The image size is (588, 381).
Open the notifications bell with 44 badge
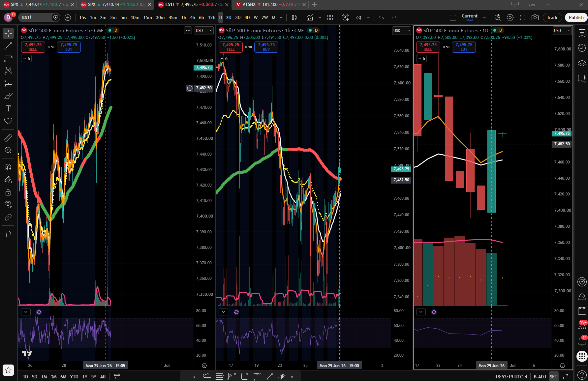coord(582,341)
